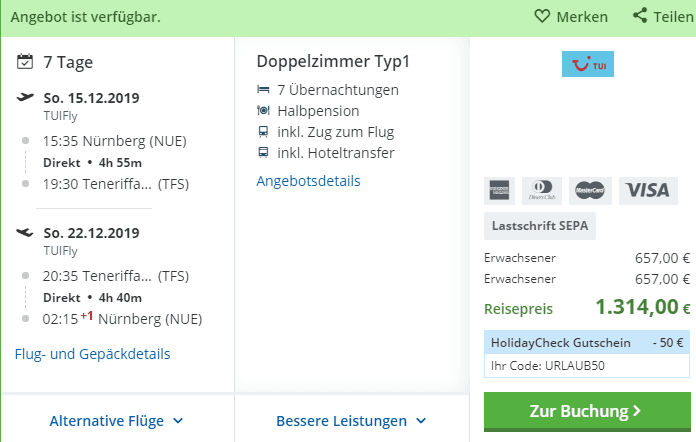
Task: Click the VISA payment icon
Action: pyautogui.click(x=648, y=191)
